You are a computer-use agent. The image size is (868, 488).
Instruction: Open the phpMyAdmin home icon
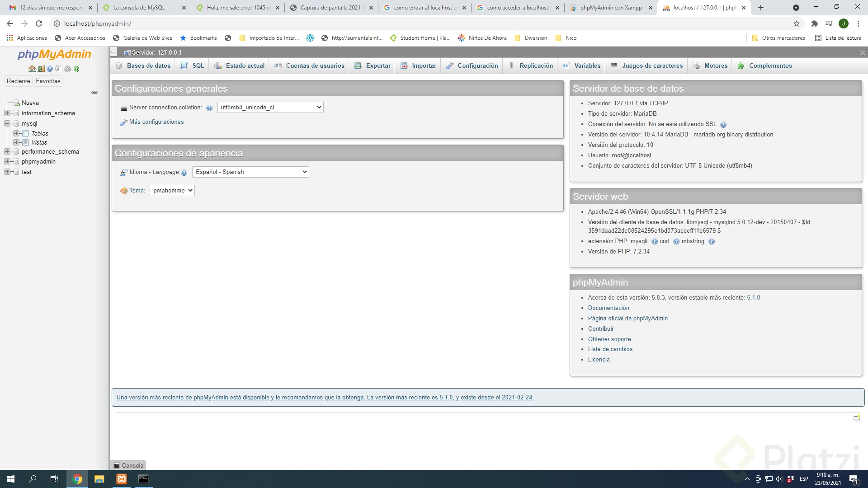32,69
